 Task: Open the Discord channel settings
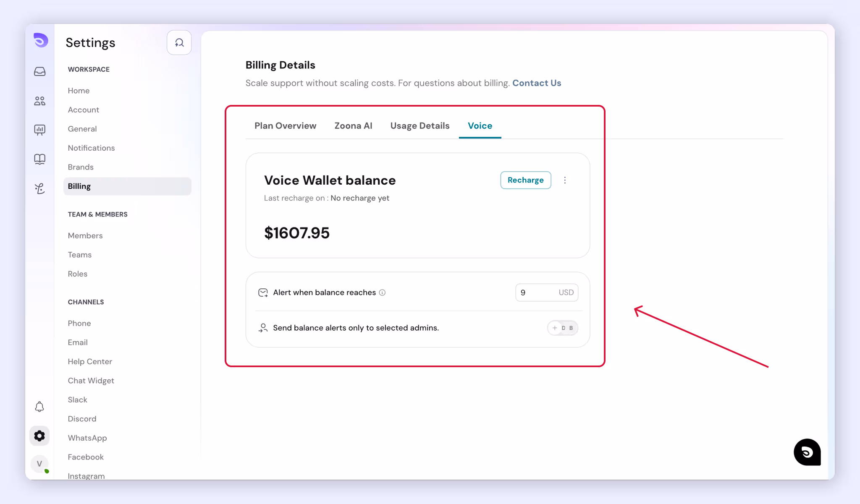(x=82, y=419)
